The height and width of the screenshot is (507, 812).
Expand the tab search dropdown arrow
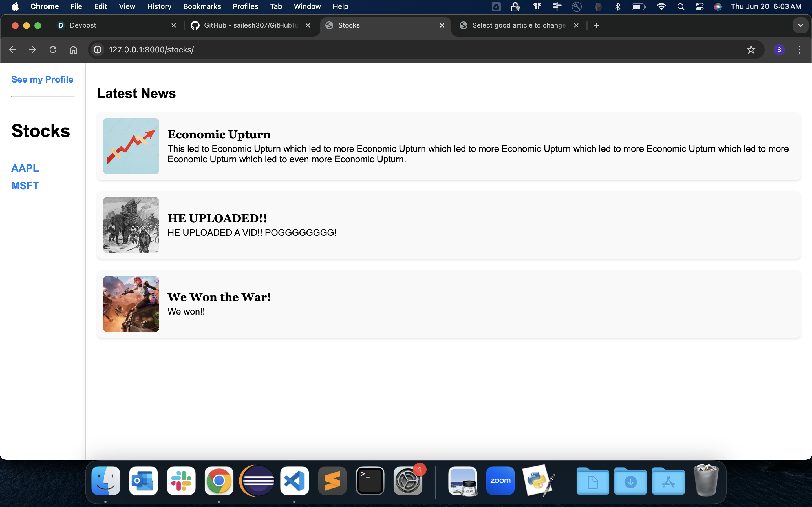(800, 25)
